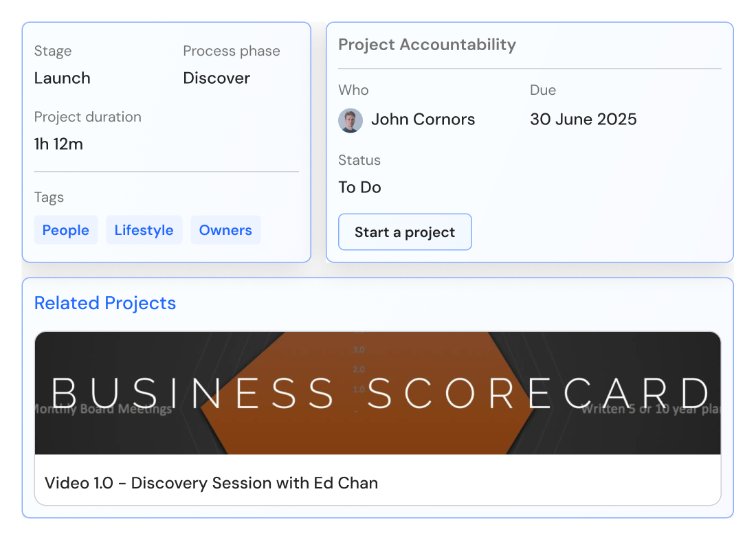Click the Start a project button
The width and height of the screenshot is (756, 540).
pyautogui.click(x=405, y=232)
